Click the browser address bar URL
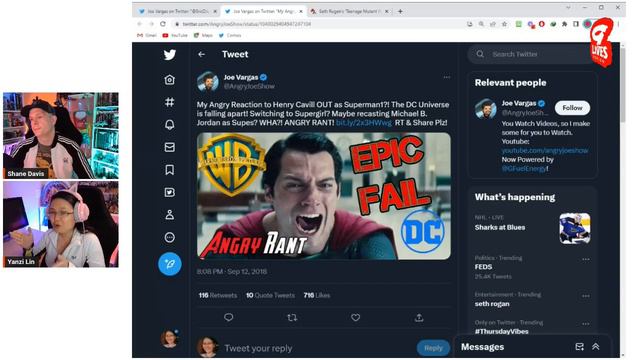Viewport: 640px width, 360px height. tap(247, 24)
